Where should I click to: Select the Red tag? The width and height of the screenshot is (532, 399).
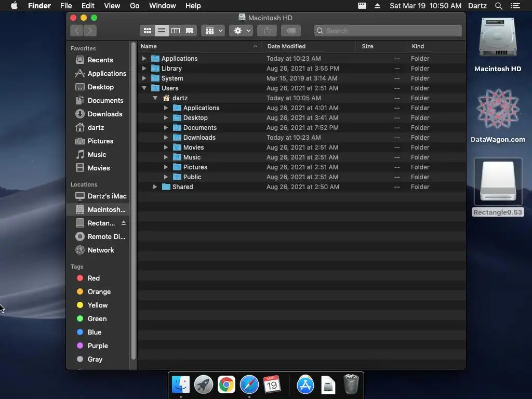point(98,278)
